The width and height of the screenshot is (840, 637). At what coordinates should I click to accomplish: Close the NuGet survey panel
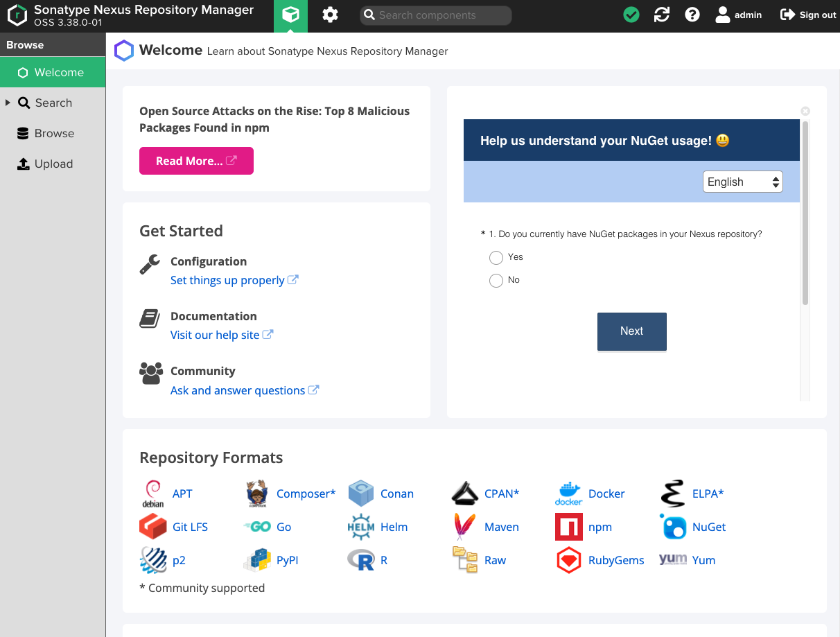coord(805,111)
